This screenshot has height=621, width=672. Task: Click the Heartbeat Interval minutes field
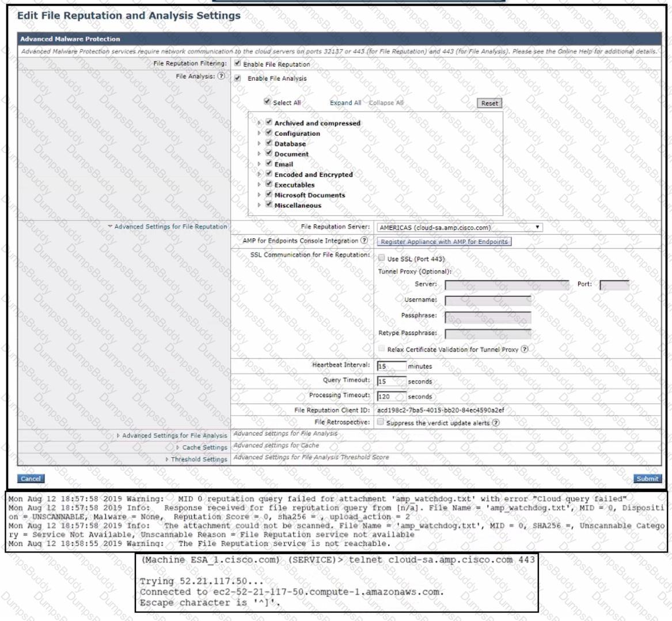392,366
